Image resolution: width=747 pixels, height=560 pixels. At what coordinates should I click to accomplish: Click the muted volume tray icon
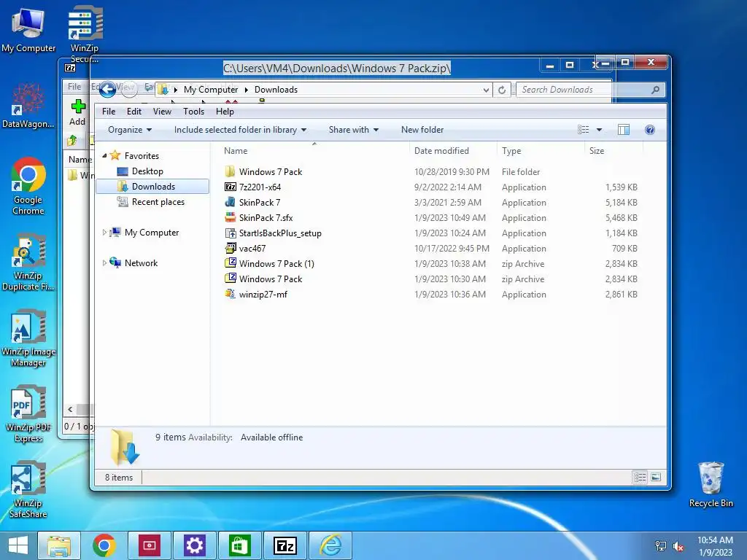(x=678, y=546)
